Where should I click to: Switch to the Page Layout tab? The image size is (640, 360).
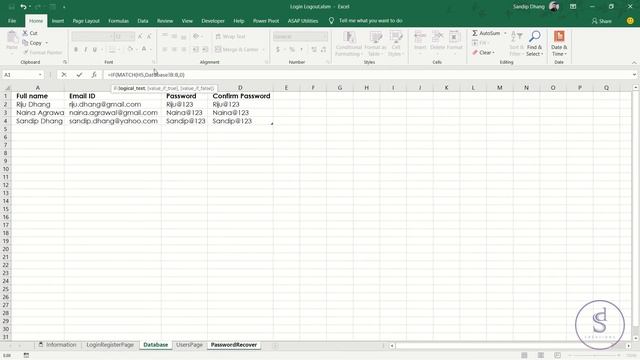[x=86, y=21]
